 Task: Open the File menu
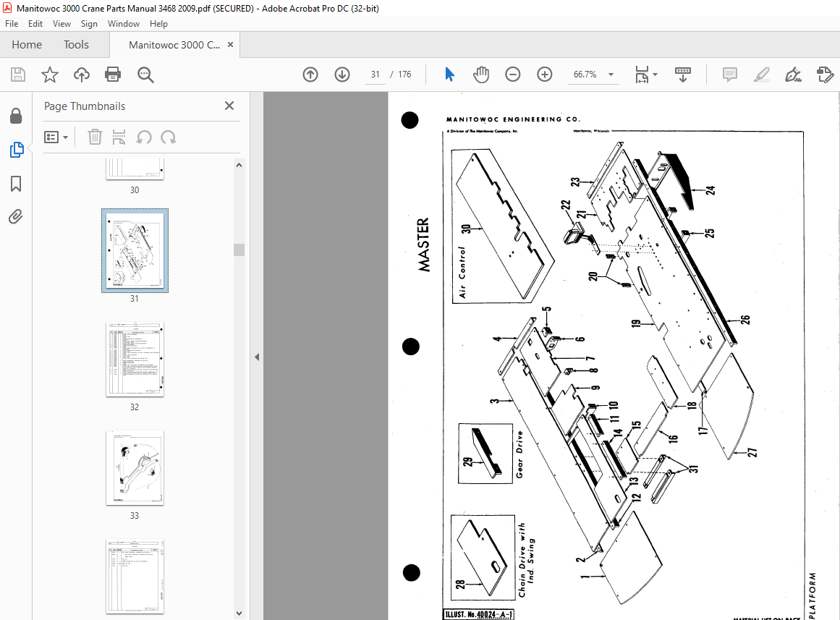[12, 24]
